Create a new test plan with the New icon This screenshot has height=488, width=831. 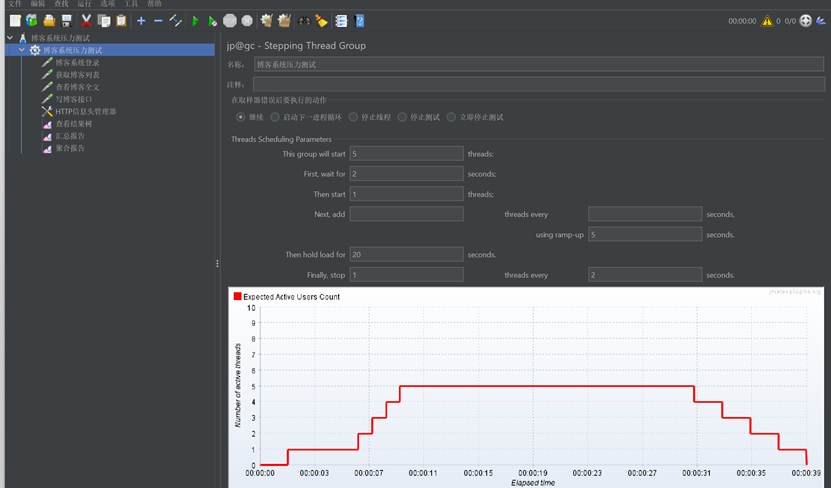tap(15, 21)
